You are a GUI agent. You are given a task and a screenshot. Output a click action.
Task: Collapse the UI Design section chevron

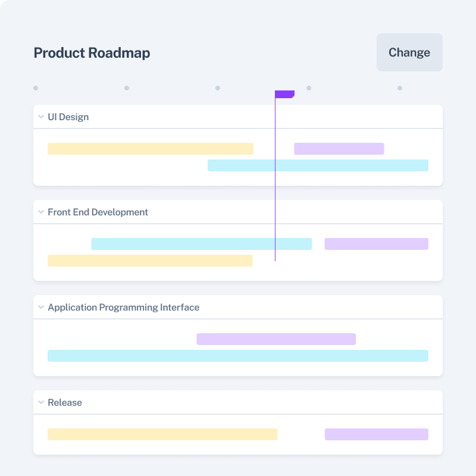click(x=41, y=117)
